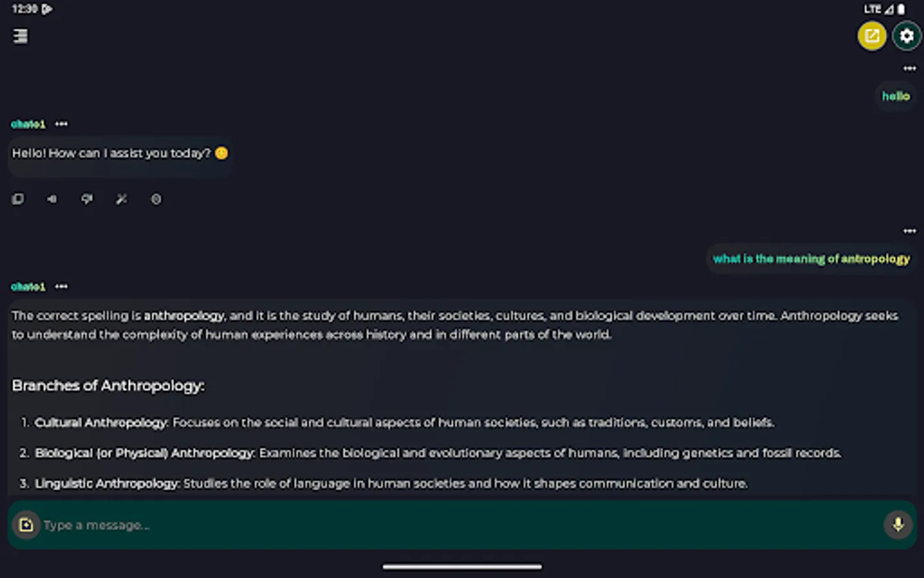Image resolution: width=924 pixels, height=578 pixels.
Task: Click the read-aloud speaker icon
Action: point(52,199)
